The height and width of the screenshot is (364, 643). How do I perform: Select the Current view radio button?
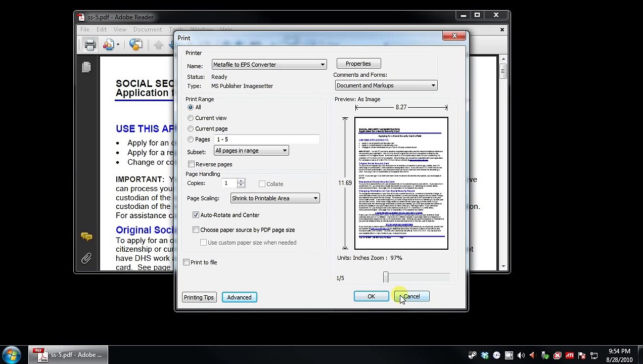click(x=191, y=118)
